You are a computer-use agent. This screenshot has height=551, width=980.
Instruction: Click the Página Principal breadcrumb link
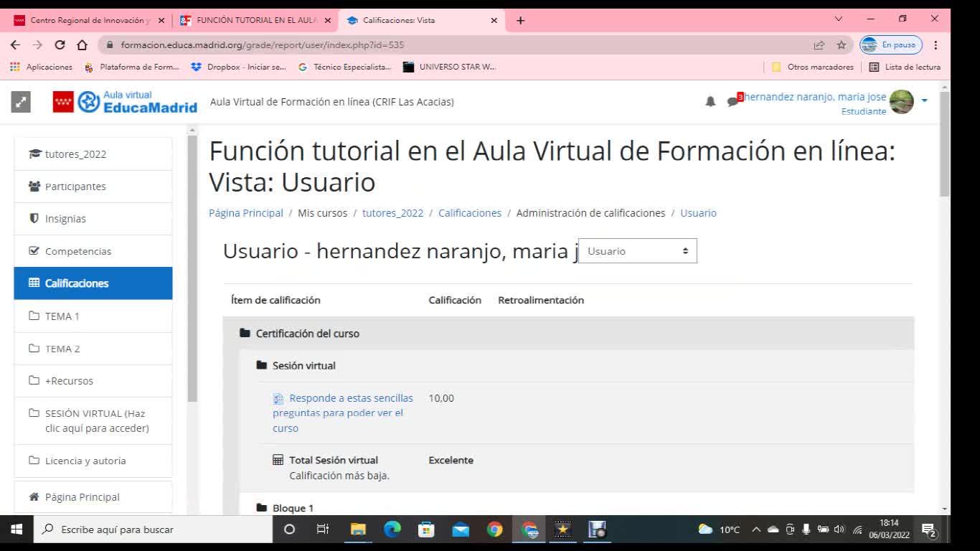point(246,213)
